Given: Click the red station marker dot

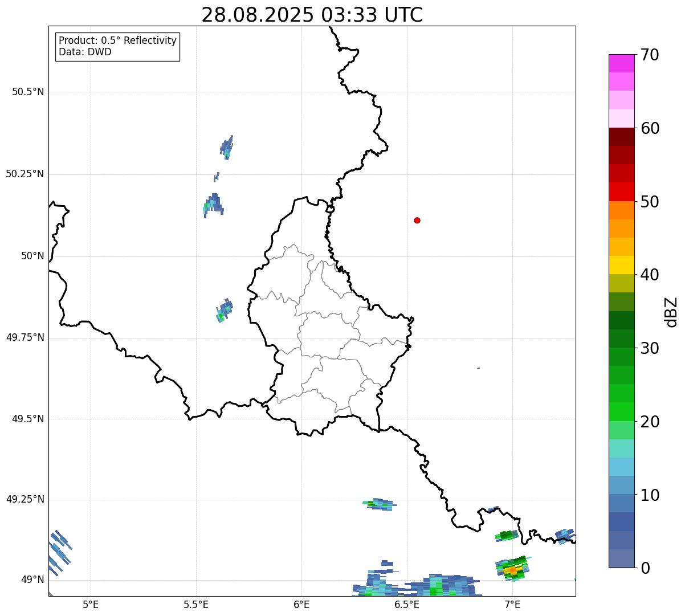Looking at the screenshot, I should [x=417, y=220].
